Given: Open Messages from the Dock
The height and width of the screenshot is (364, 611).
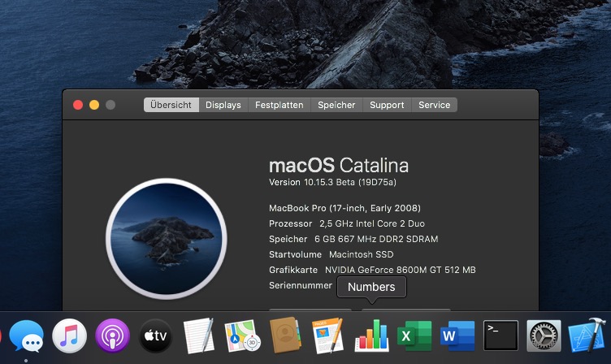Looking at the screenshot, I should point(27,336).
